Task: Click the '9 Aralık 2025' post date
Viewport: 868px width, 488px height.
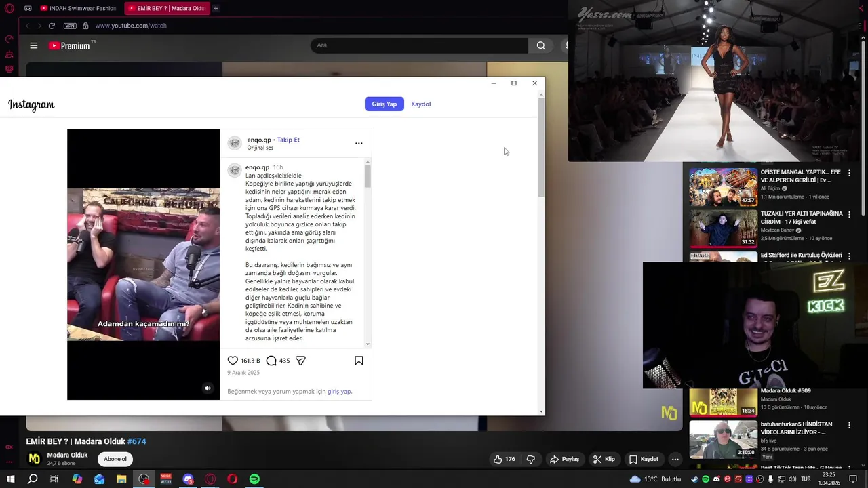Action: click(x=243, y=373)
